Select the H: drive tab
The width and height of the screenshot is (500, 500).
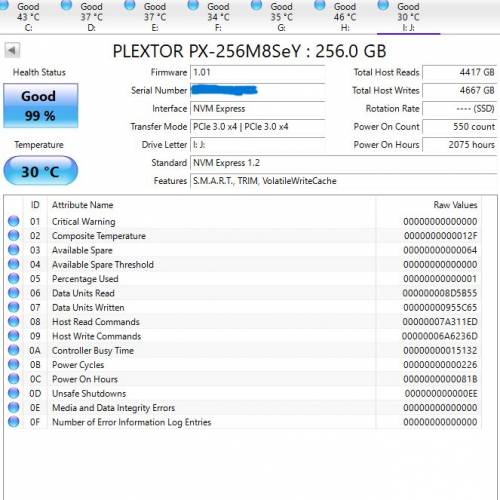tap(345, 16)
